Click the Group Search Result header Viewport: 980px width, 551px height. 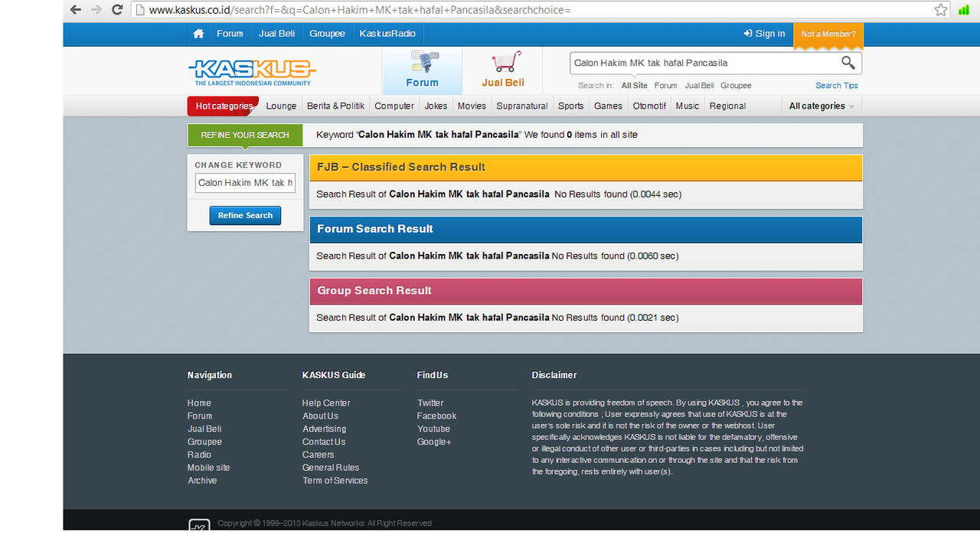[x=586, y=291]
